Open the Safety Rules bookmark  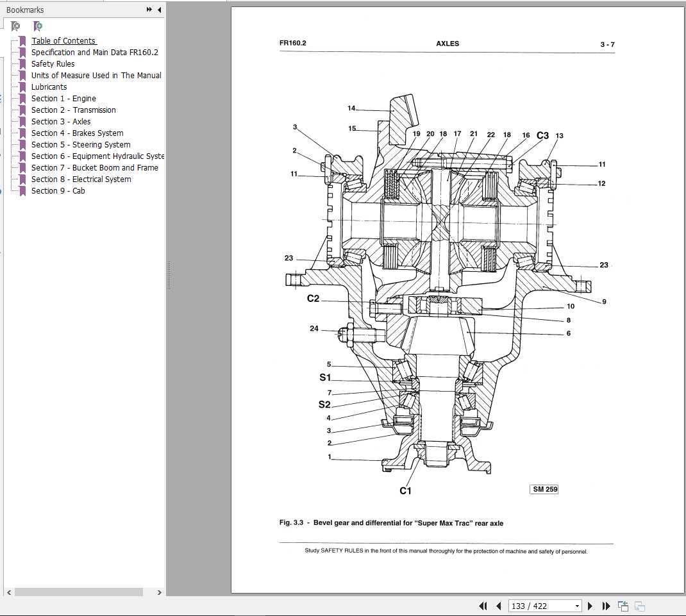pos(53,64)
